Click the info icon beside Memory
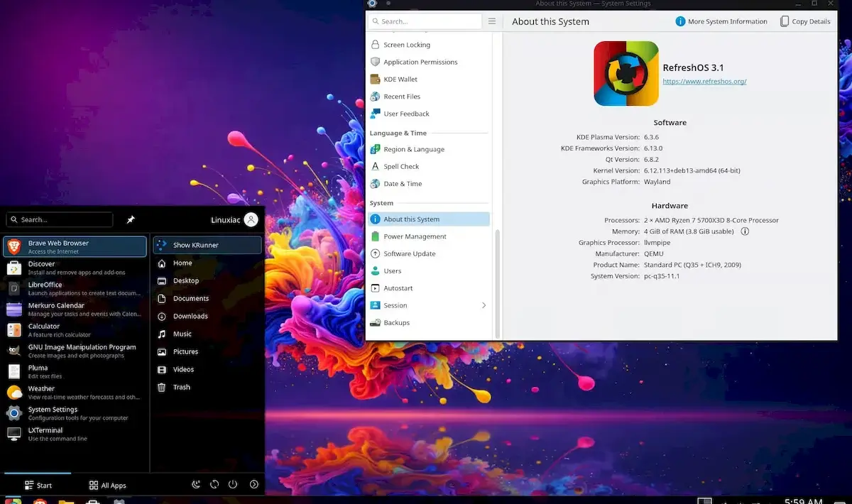The width and height of the screenshot is (852, 504). [x=745, y=231]
